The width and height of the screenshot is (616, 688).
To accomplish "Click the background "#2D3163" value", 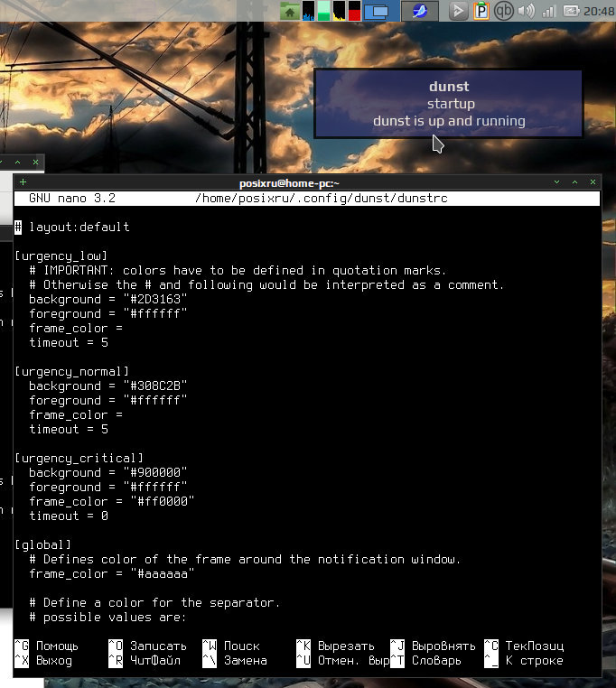I will click(155, 299).
